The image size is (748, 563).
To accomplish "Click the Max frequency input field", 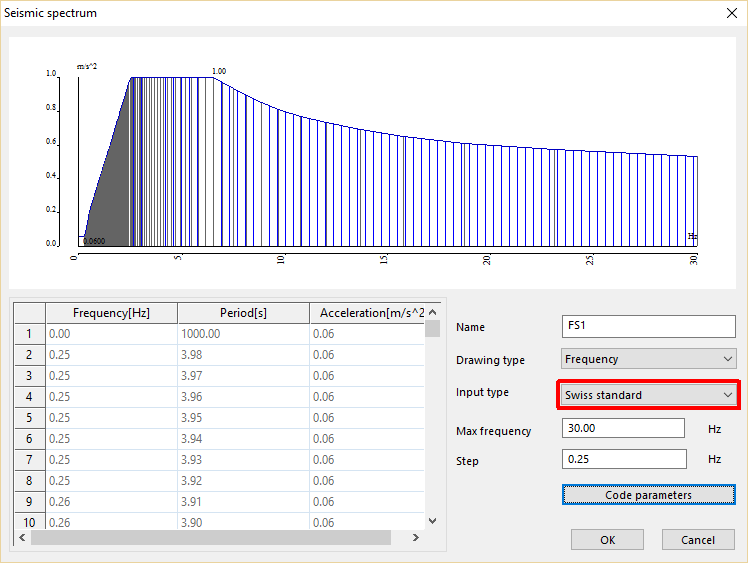I will 624,429.
